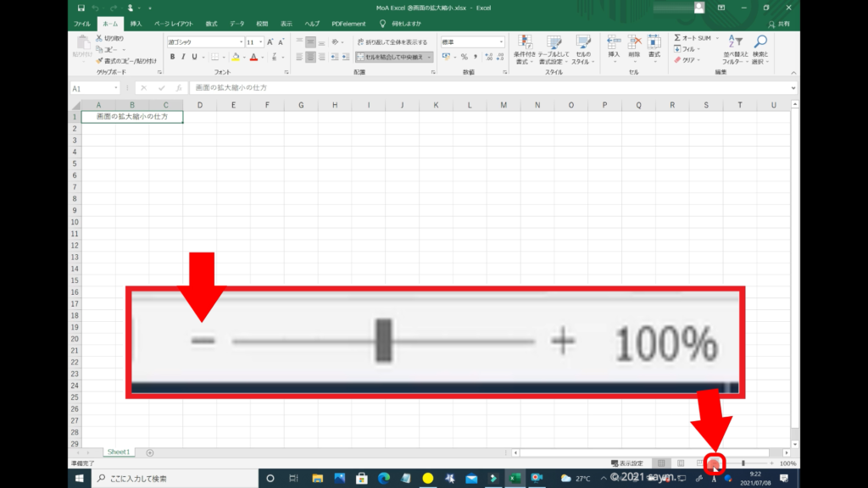Click the Format Painter brush icon
The width and height of the screenshot is (868, 488).
click(x=99, y=60)
